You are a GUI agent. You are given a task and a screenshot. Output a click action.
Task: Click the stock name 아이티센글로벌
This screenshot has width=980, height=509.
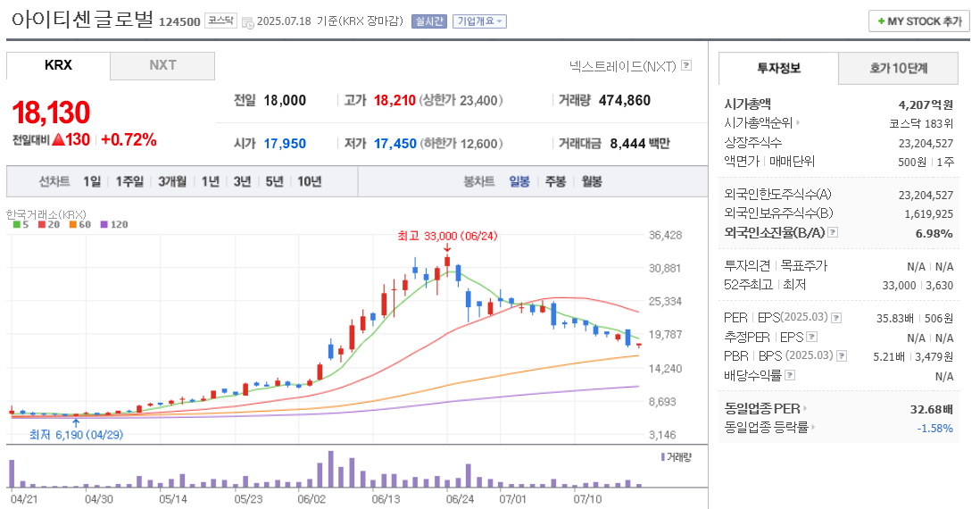coord(82,19)
